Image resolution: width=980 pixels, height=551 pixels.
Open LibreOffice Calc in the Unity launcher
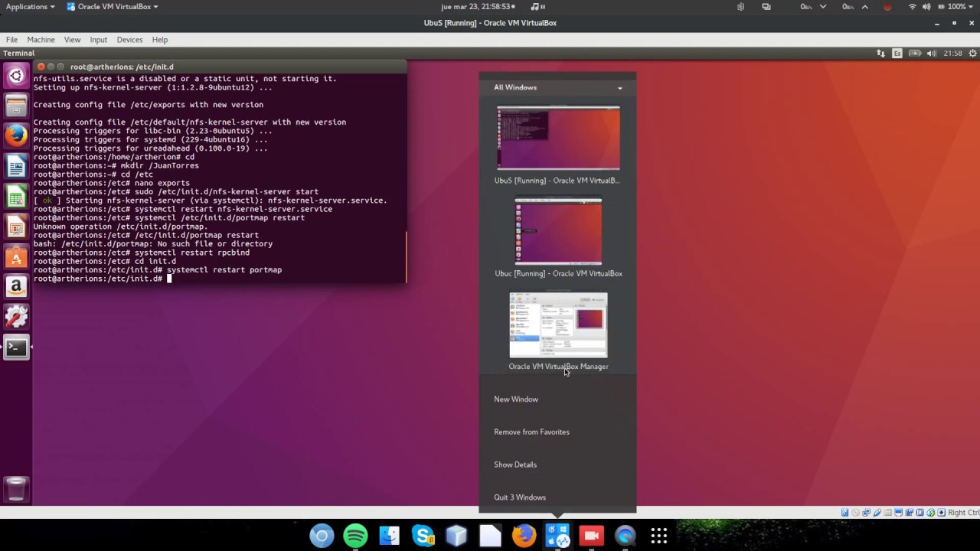[x=16, y=197]
